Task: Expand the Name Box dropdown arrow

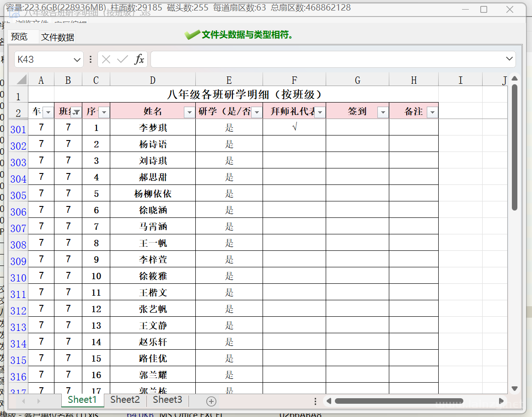Action: pos(77,60)
